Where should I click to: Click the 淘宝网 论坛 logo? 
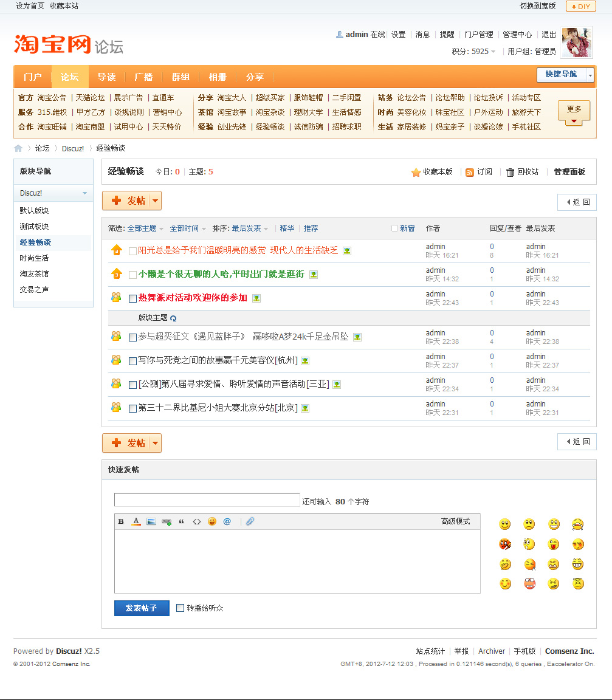tap(68, 45)
